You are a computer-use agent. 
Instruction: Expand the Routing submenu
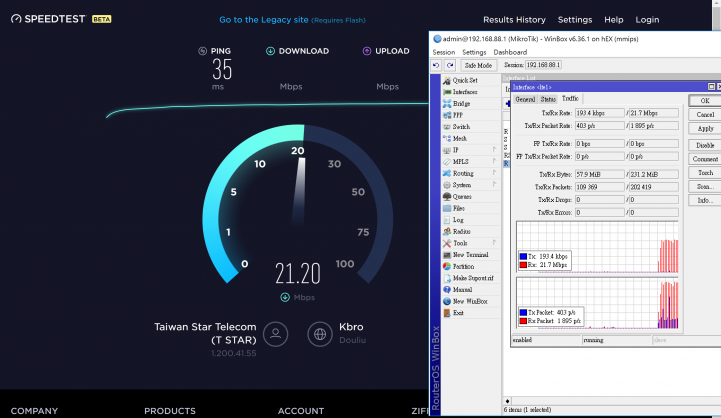[x=495, y=173]
